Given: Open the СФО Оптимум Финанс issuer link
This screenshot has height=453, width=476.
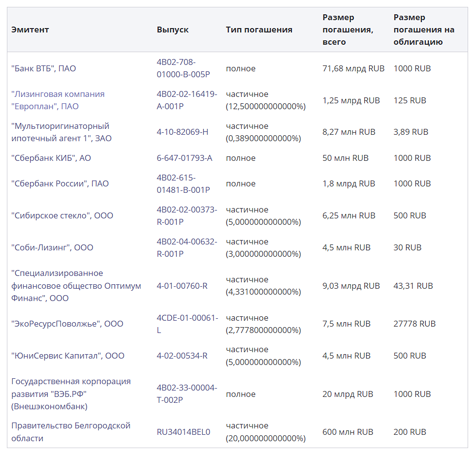Looking at the screenshot, I should pos(76,285).
